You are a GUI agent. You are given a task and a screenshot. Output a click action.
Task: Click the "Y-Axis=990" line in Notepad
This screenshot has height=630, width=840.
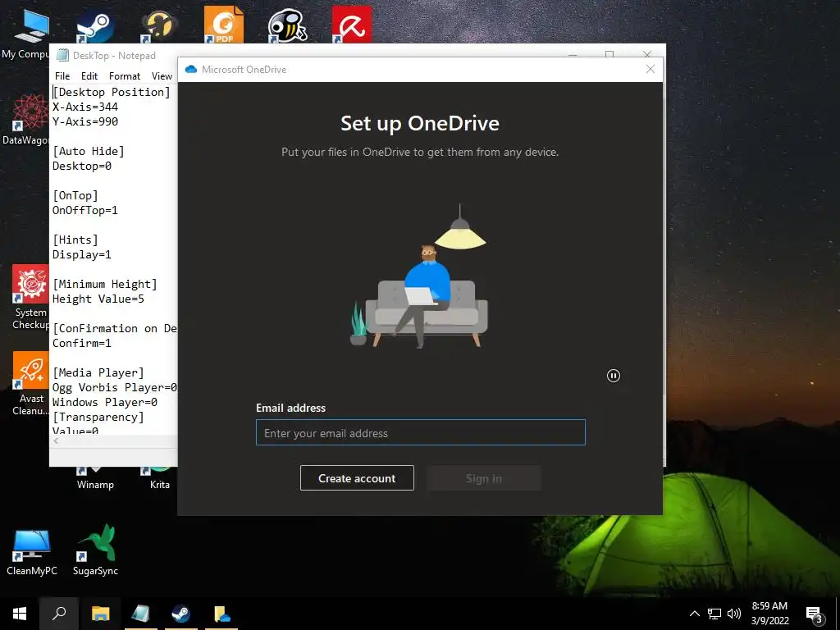point(84,121)
